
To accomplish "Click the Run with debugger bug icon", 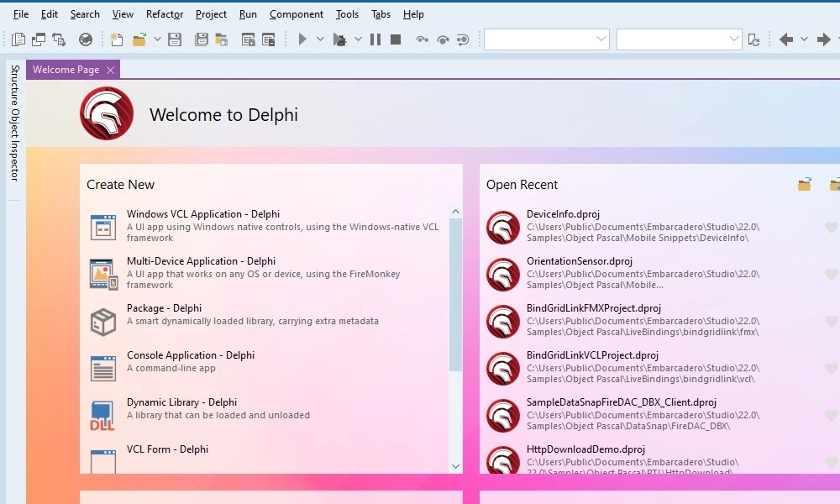I will 339,39.
